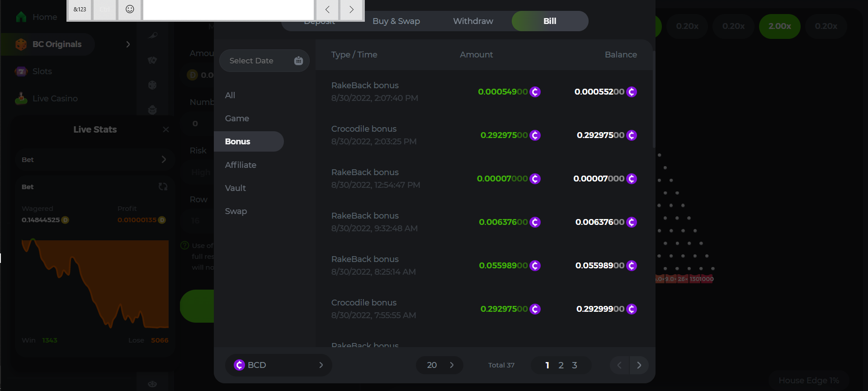Click the refresh icon in Bet stats
868x391 pixels.
tap(163, 186)
